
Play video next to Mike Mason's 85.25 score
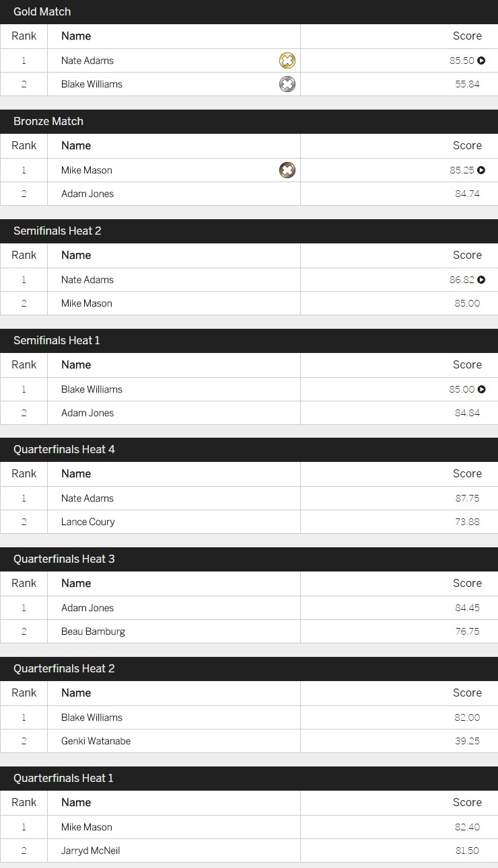tap(481, 170)
